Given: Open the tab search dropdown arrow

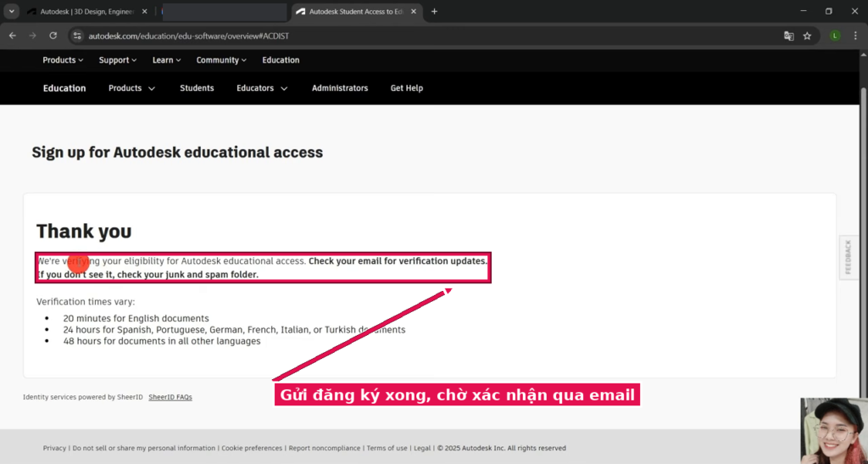Looking at the screenshot, I should 11,11.
